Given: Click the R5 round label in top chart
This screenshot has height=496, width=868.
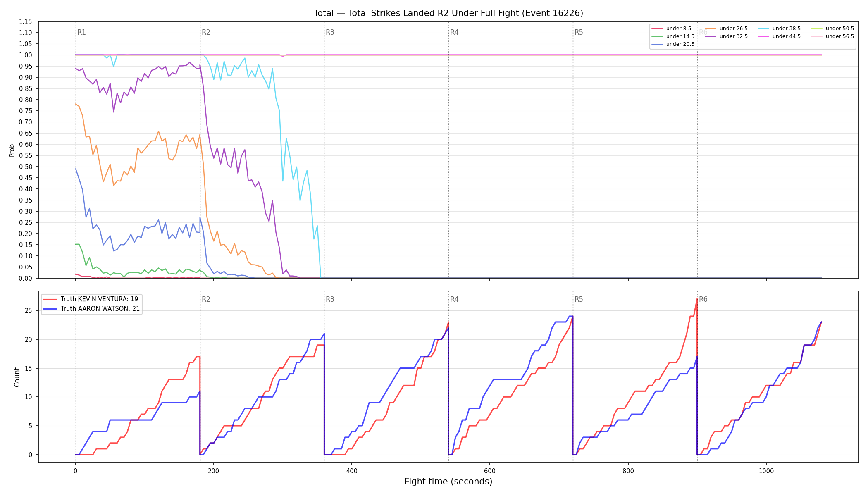Looking at the screenshot, I should [x=579, y=32].
